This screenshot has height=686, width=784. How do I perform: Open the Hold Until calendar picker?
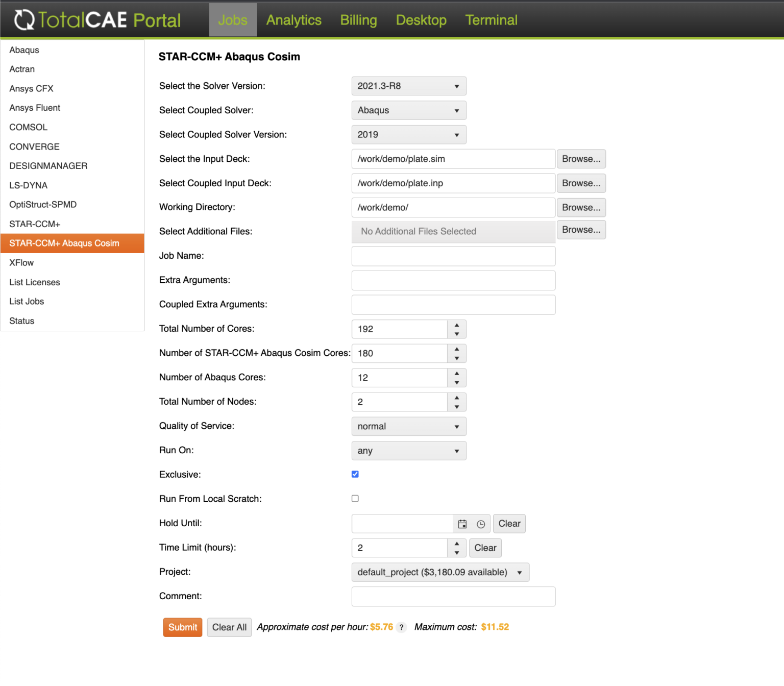(x=462, y=524)
